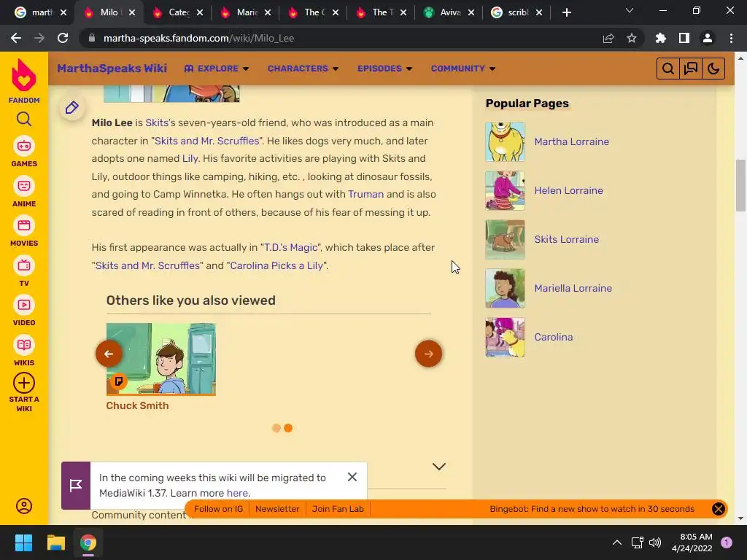Open the Fandom sidebar search icon

point(24,119)
